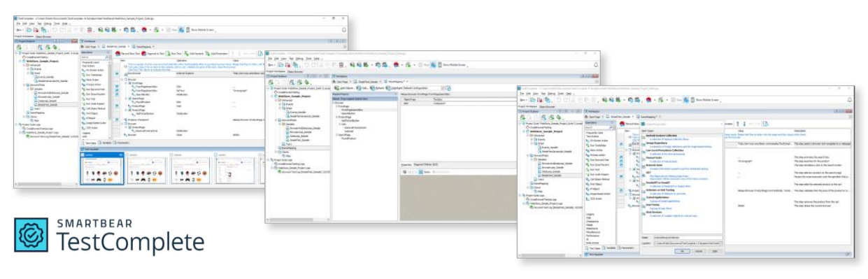The width and height of the screenshot is (868, 279).
Task: Click Record New Test in the left window
Action: click(x=127, y=53)
